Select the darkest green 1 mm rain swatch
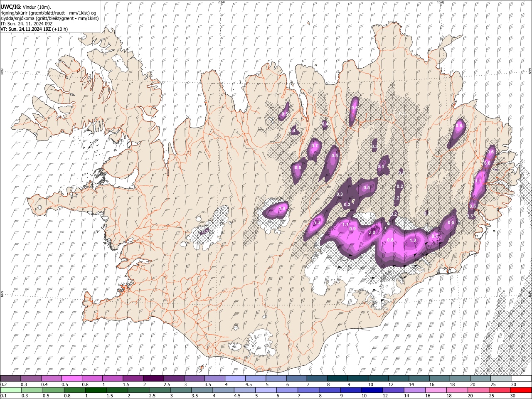Image resolution: width=532 pixels, height=399 pixels. coord(96,390)
